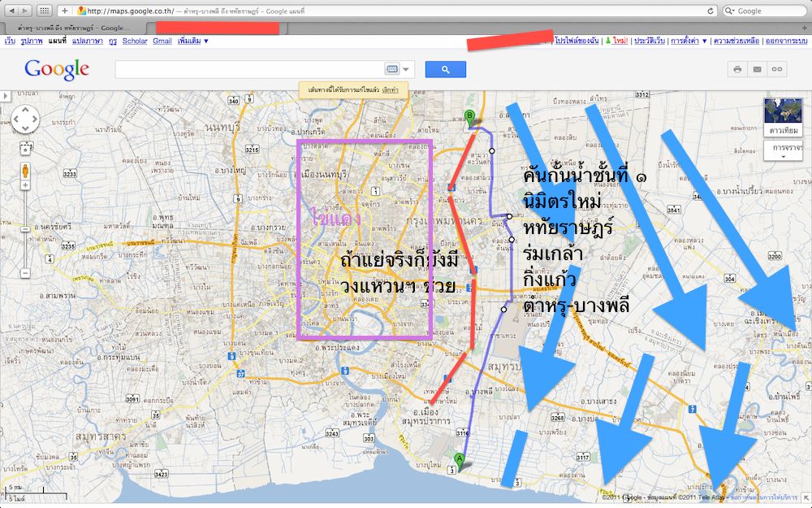Click the อ.บางเสาธง map label

tap(598, 401)
